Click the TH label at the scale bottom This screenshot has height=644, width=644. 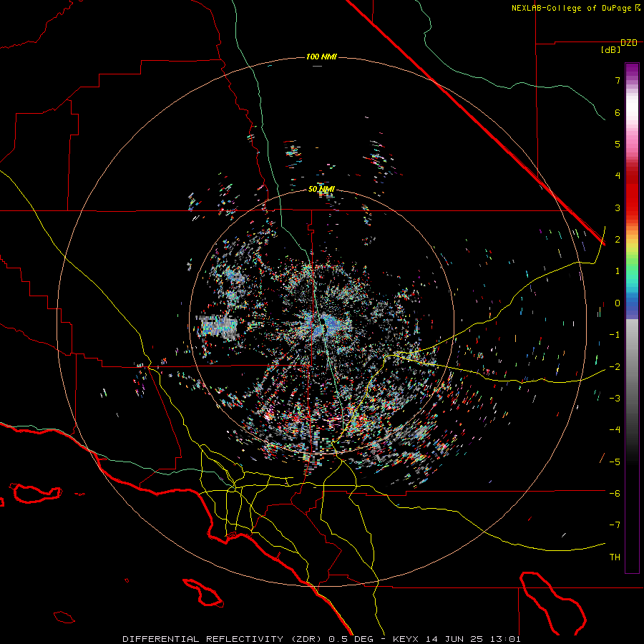(x=615, y=557)
